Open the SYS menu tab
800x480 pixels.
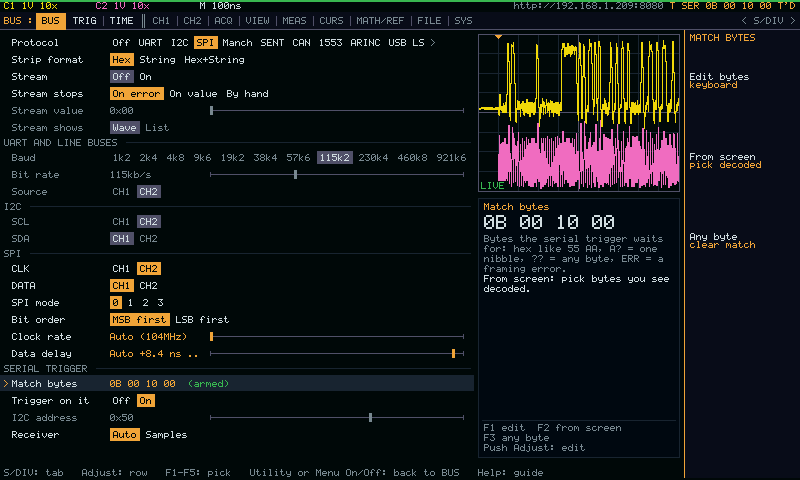coord(463,21)
